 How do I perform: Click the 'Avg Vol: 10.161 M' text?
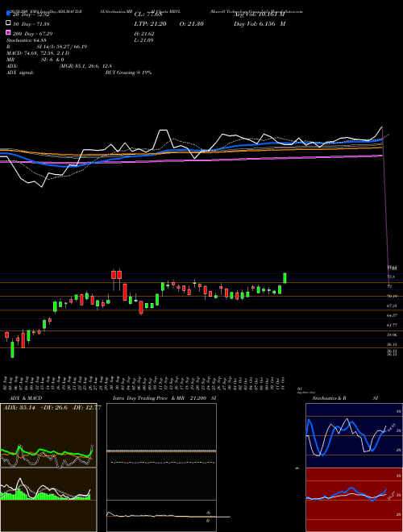click(x=260, y=15)
